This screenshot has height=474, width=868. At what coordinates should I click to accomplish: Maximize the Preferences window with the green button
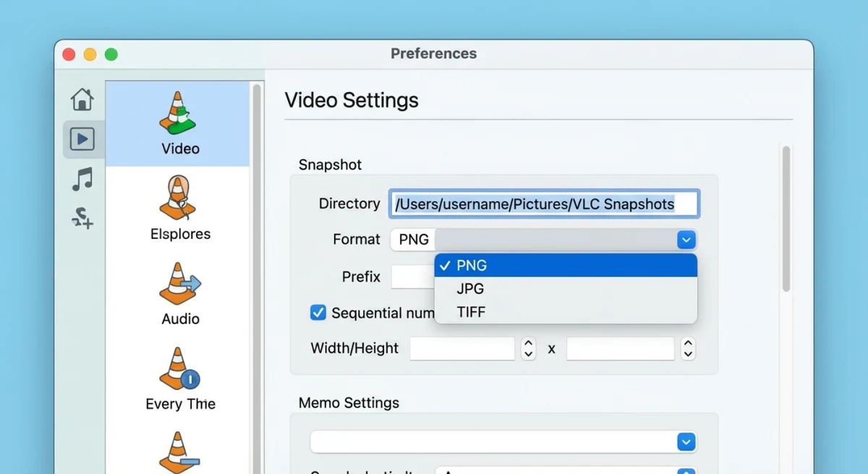point(111,54)
